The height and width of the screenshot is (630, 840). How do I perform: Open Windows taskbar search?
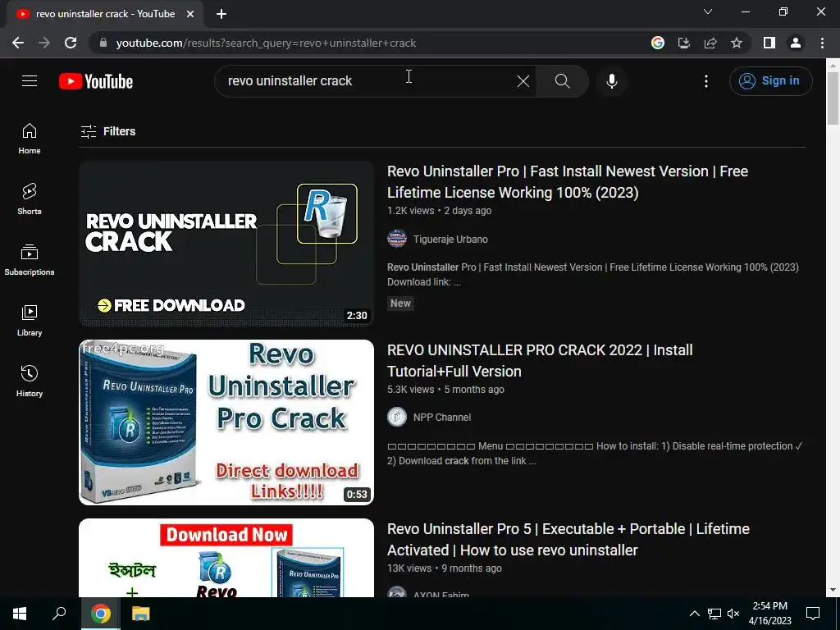pyautogui.click(x=59, y=614)
